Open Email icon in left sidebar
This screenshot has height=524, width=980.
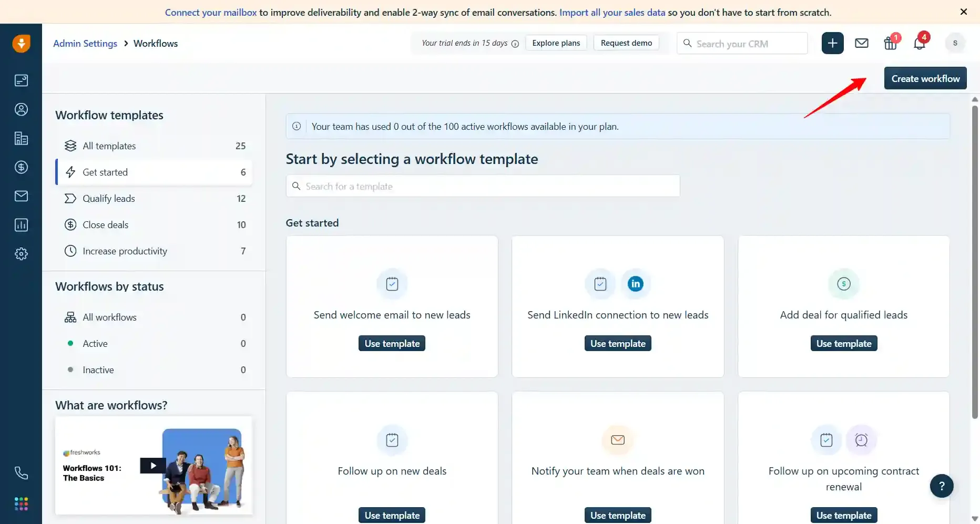pos(21,196)
